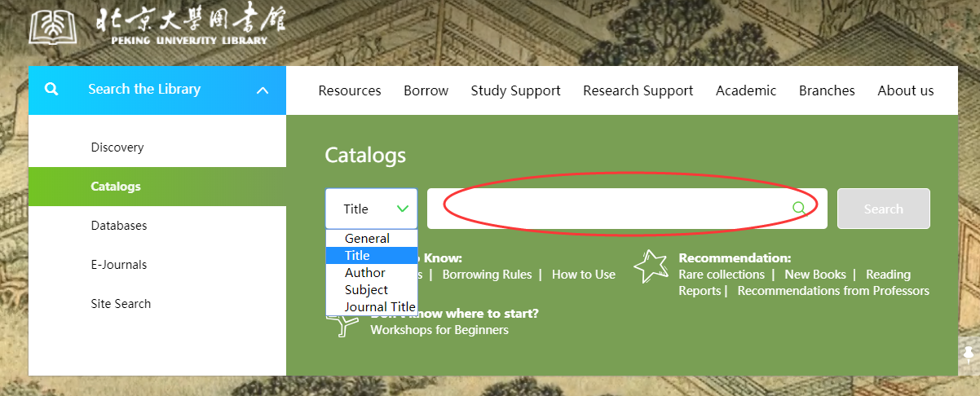Click the gray Search button

point(884,209)
